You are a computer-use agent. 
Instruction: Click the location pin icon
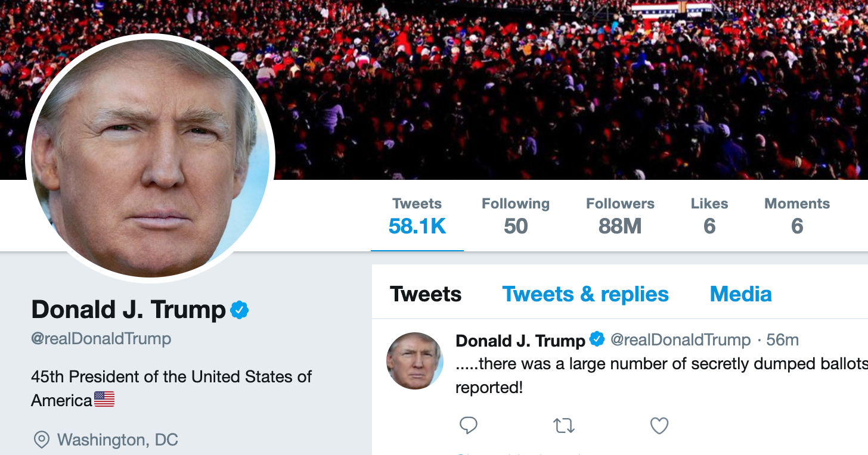pyautogui.click(x=41, y=440)
